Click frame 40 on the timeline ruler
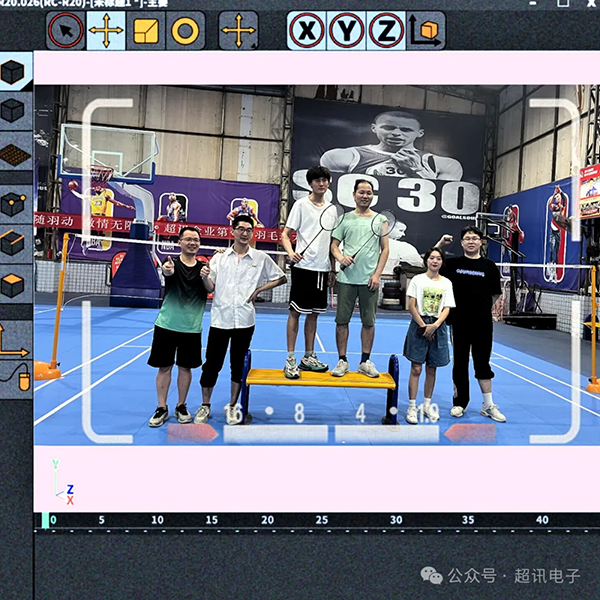This screenshot has height=600, width=600. click(x=542, y=521)
